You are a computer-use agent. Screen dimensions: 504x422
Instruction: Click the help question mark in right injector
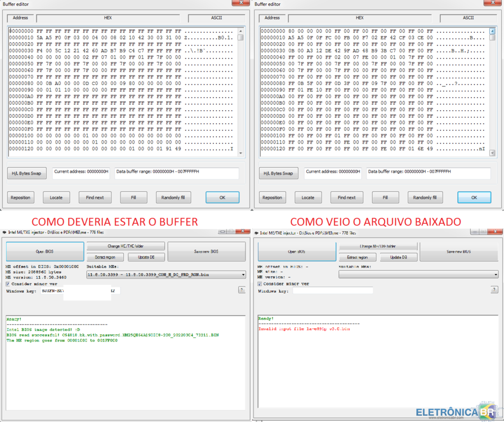pyautogui.click(x=493, y=290)
